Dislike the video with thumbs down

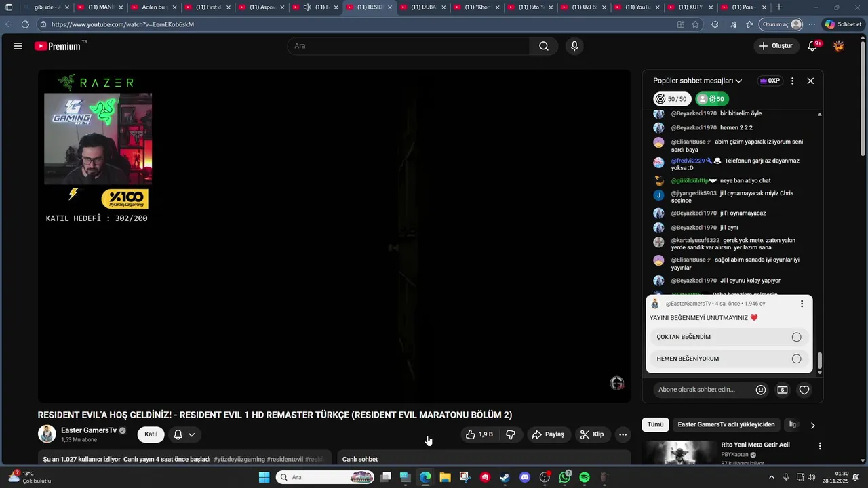[x=511, y=434]
